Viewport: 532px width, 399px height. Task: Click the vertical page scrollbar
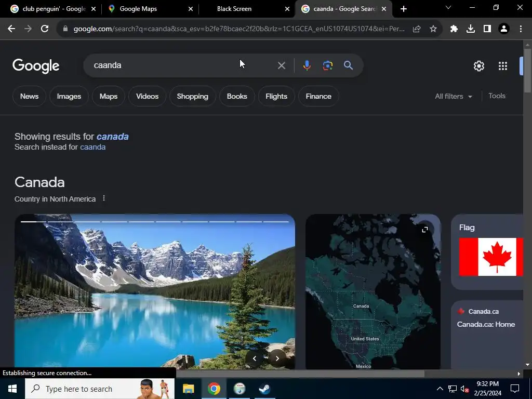[527, 70]
